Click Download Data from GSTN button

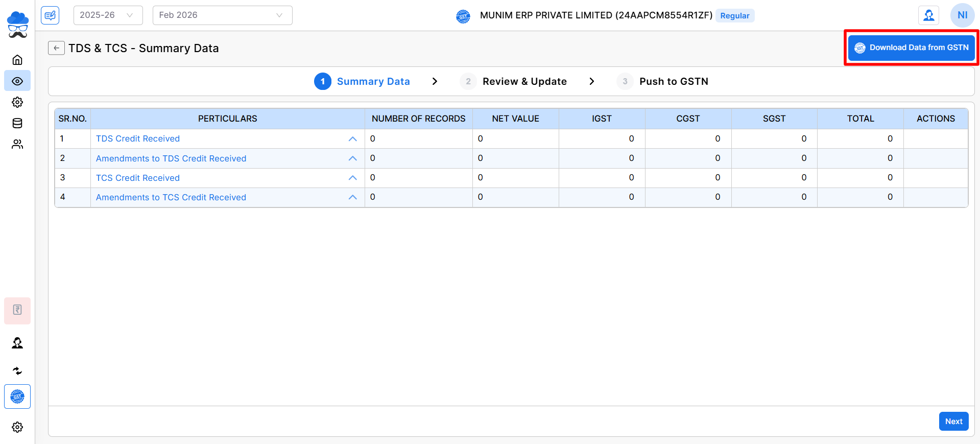pyautogui.click(x=912, y=48)
